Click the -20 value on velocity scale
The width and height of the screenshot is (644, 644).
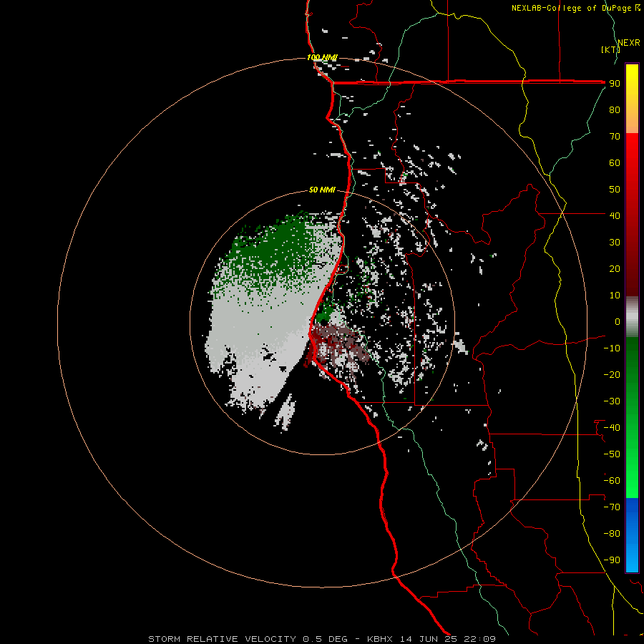coord(612,374)
